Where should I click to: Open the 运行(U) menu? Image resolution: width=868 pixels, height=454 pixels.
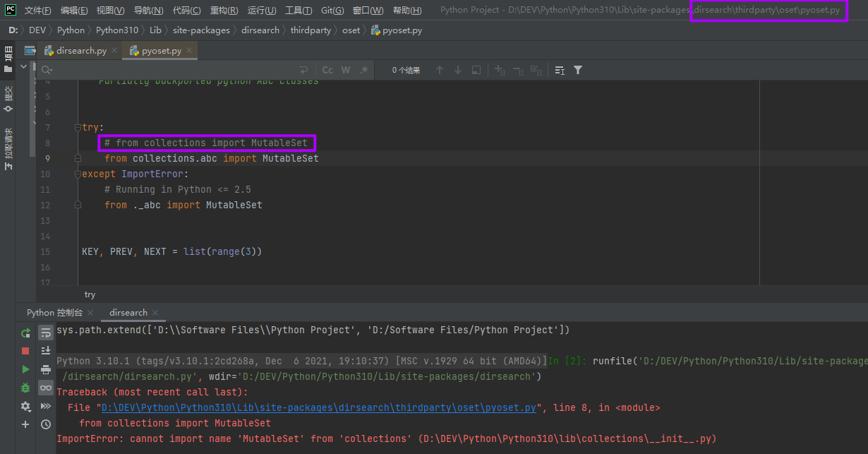[263, 11]
